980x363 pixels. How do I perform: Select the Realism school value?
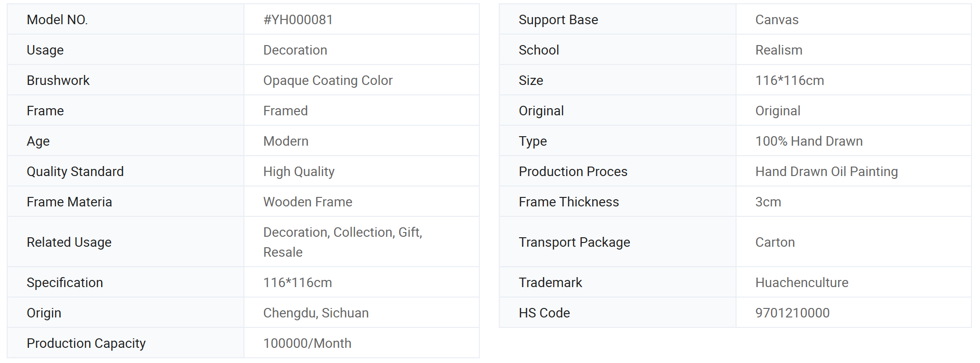(x=778, y=50)
